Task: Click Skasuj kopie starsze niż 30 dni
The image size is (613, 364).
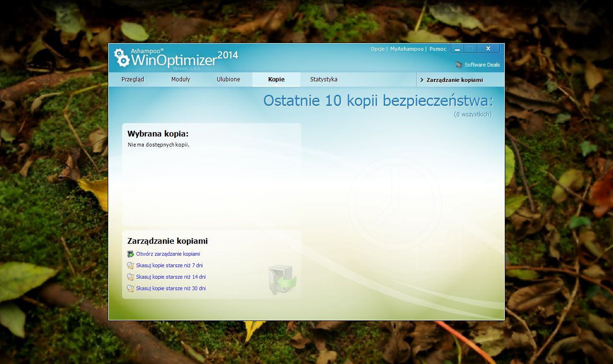Action: [171, 288]
